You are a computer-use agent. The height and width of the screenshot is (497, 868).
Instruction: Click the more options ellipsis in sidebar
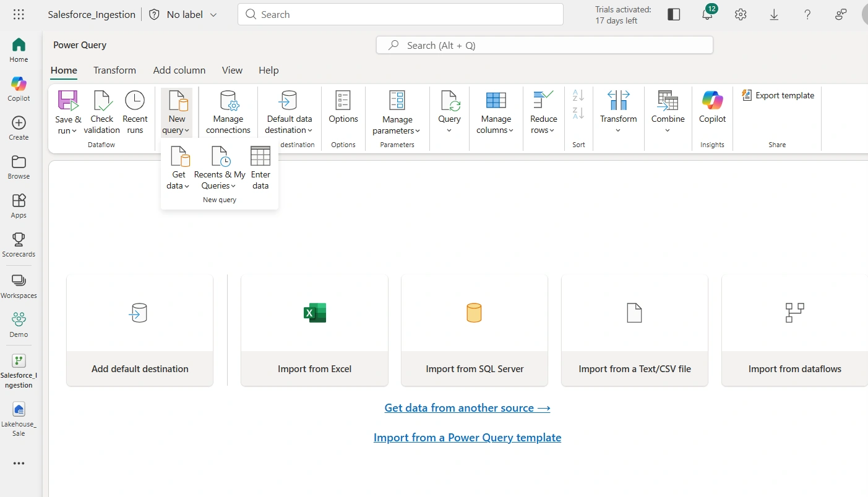(x=19, y=464)
